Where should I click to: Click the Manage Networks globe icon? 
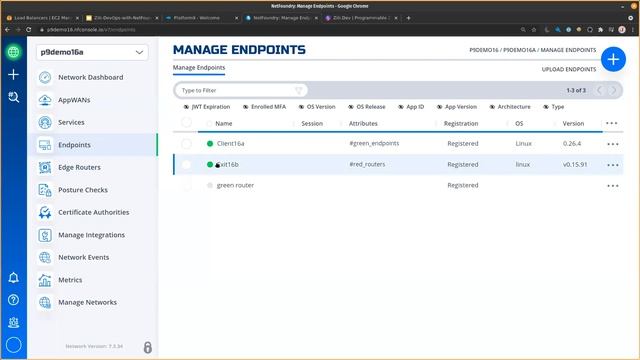click(x=45, y=302)
